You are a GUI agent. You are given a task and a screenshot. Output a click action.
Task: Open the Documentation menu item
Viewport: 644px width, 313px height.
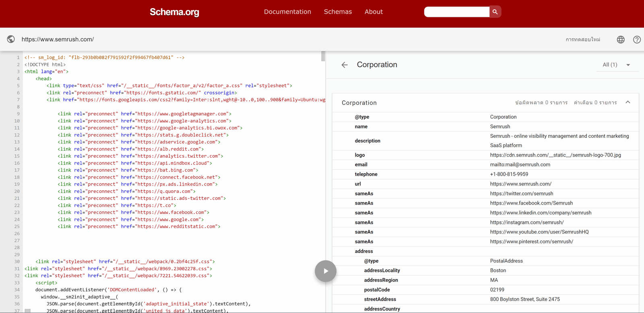[x=287, y=12]
